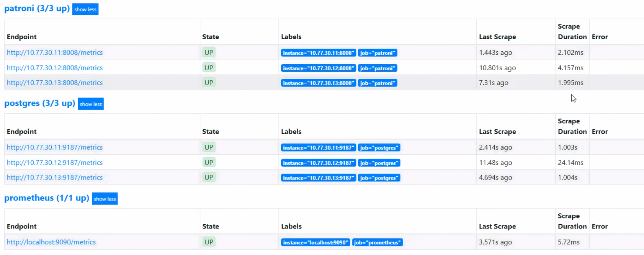Image resolution: width=644 pixels, height=255 pixels.
Task: Collapse the patroni targets with show less
Action: point(85,9)
